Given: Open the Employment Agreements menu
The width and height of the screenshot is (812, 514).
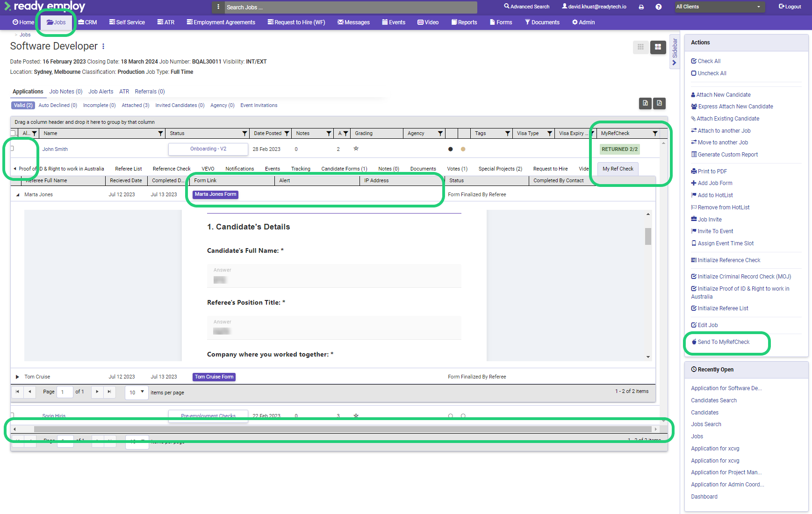Looking at the screenshot, I should (x=221, y=22).
